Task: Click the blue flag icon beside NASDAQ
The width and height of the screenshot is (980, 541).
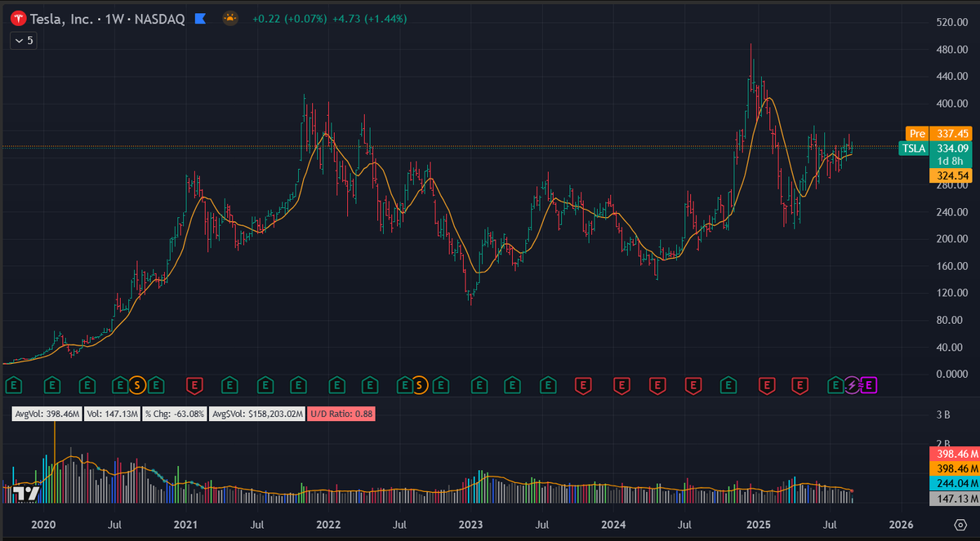Action: point(199,17)
